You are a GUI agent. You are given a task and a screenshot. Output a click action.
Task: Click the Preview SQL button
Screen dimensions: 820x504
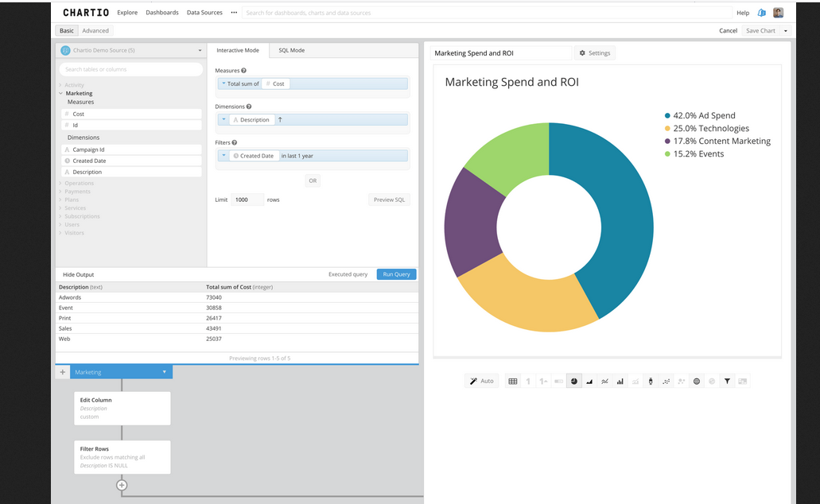[x=389, y=200]
